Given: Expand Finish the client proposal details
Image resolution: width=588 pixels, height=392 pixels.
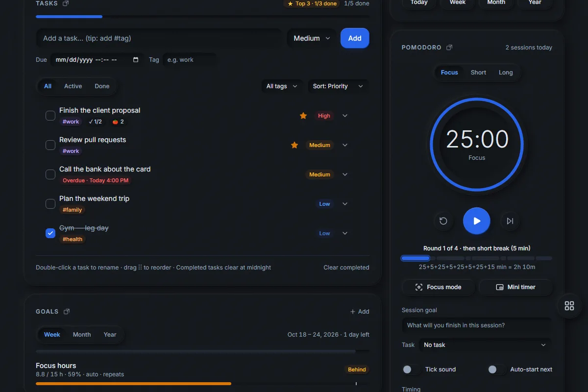Looking at the screenshot, I should click(x=345, y=116).
